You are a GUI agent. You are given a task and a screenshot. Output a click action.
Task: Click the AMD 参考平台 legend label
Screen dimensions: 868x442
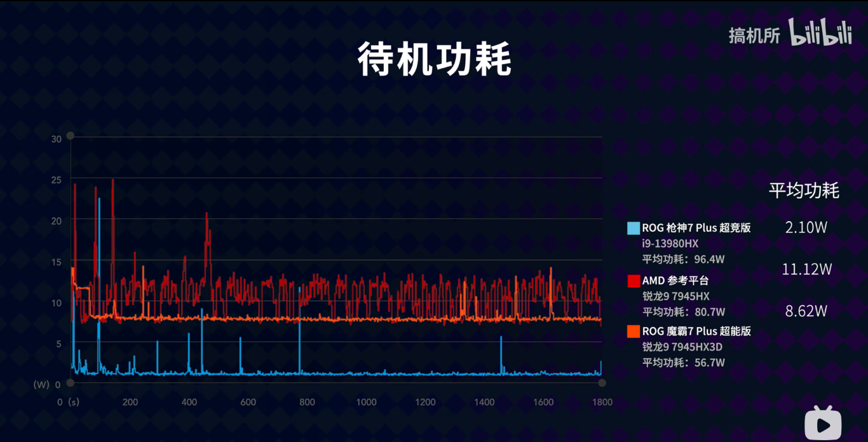pyautogui.click(x=675, y=281)
